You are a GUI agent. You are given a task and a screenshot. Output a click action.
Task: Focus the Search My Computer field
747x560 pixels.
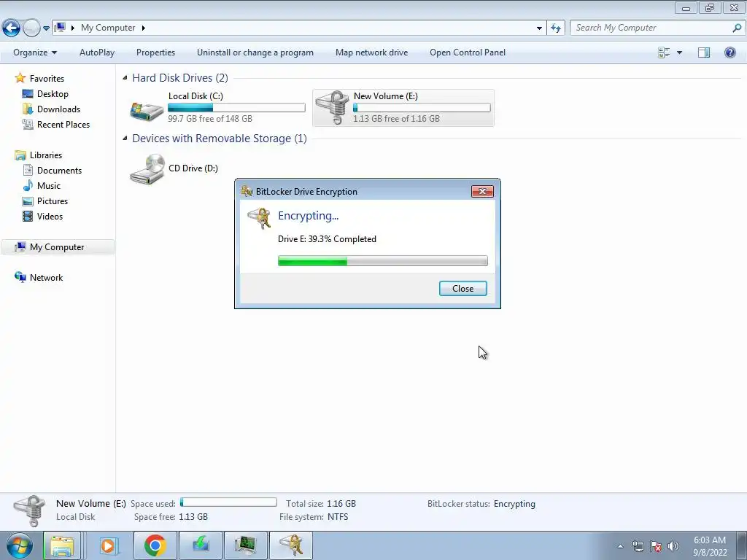coord(651,28)
